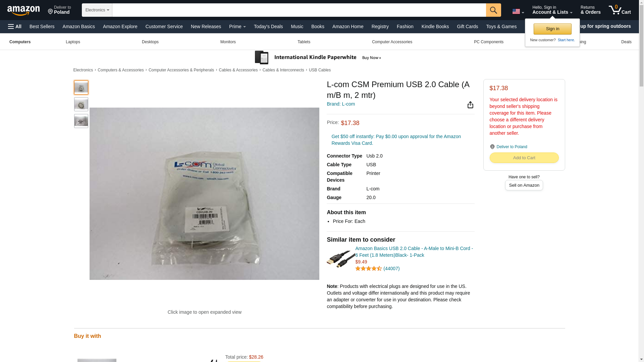Click Add to Cart button
This screenshot has height=362, width=644.
click(524, 158)
